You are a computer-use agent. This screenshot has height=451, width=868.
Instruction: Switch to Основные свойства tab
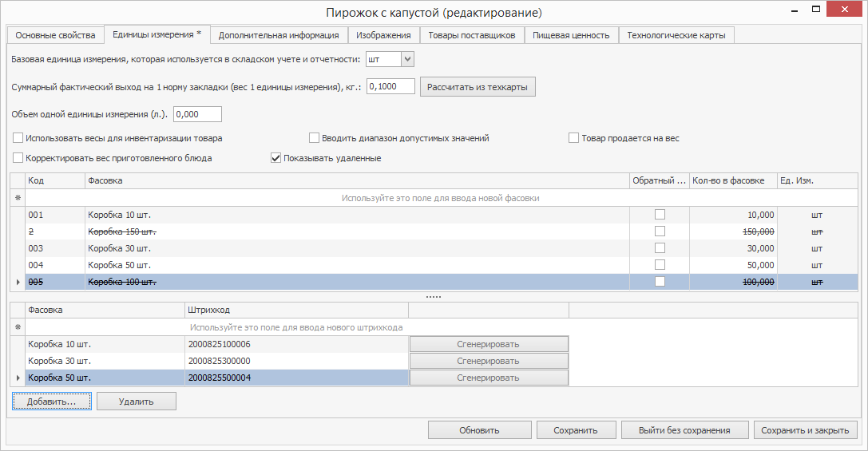[x=55, y=35]
